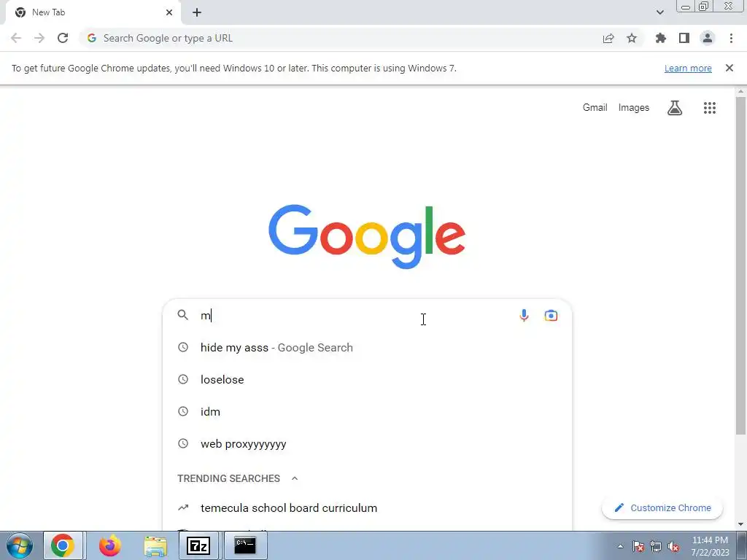Select 'idm' search suggestion
This screenshot has height=560, width=747.
(367, 411)
